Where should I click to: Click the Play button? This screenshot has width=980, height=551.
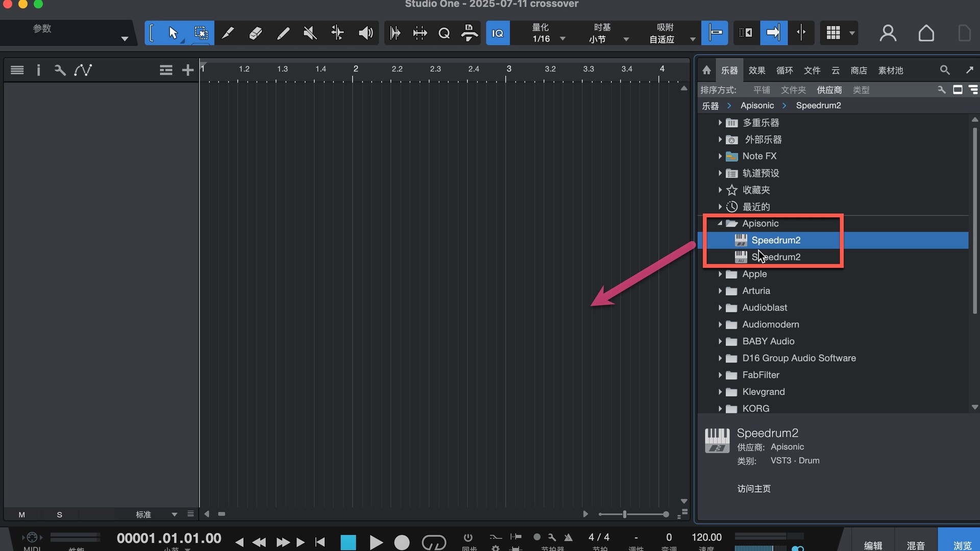[x=376, y=542]
